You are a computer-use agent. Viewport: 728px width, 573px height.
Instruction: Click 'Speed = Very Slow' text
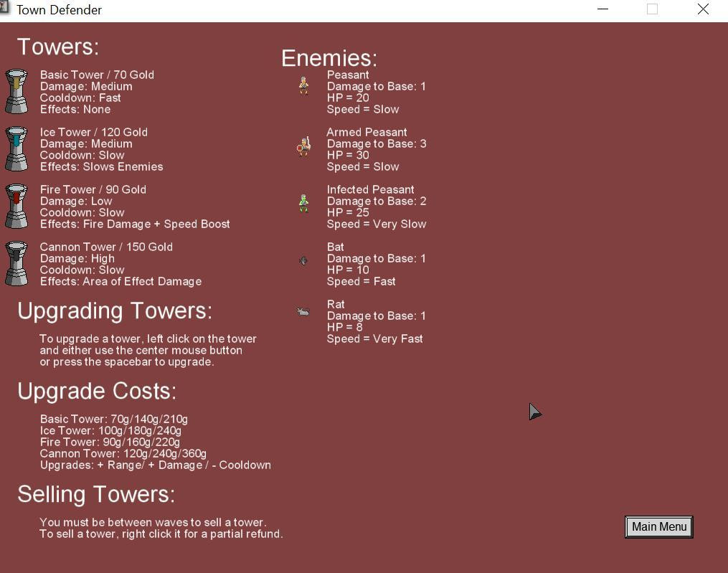[377, 224]
